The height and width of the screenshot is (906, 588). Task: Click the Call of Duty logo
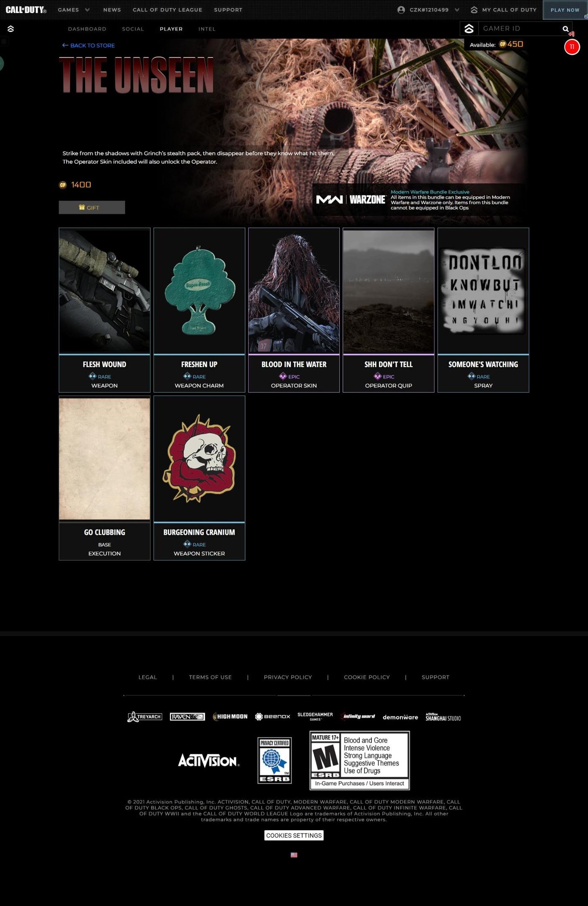click(x=26, y=10)
